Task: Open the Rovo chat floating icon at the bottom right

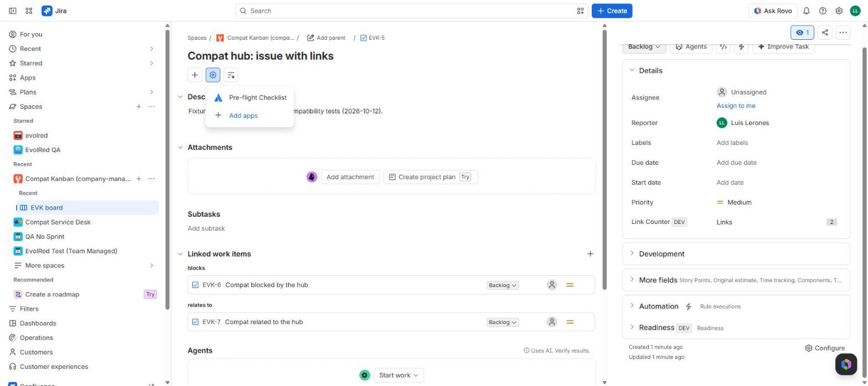Action: (x=846, y=364)
